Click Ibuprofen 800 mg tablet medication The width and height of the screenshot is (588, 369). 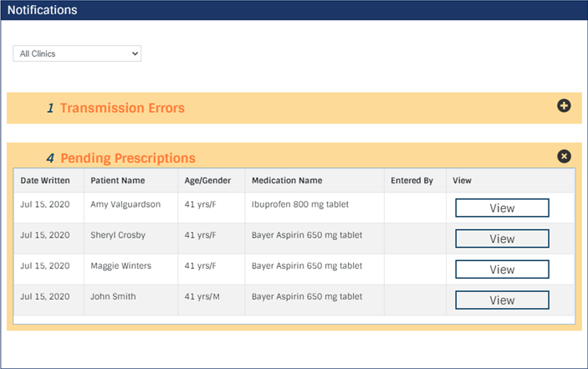300,204
